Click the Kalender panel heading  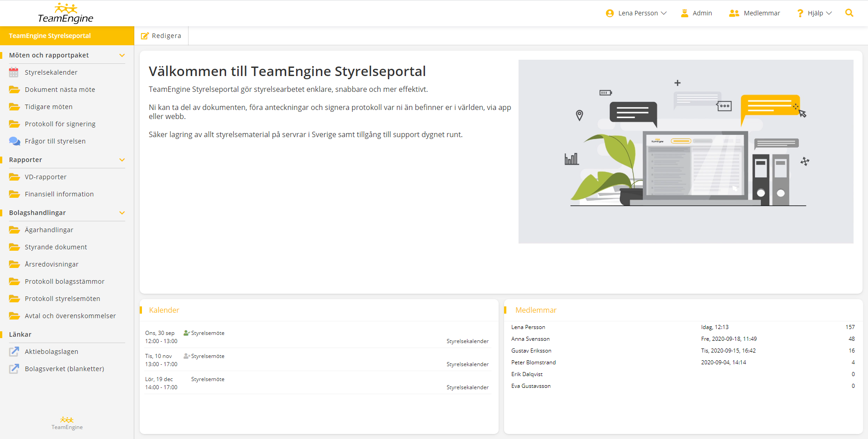164,310
